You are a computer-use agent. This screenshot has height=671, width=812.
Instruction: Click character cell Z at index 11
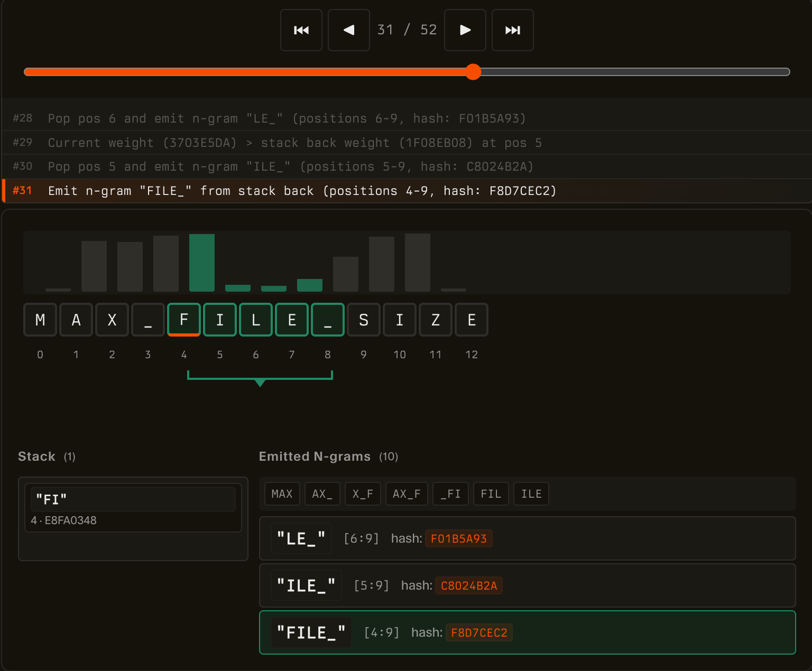coord(436,320)
